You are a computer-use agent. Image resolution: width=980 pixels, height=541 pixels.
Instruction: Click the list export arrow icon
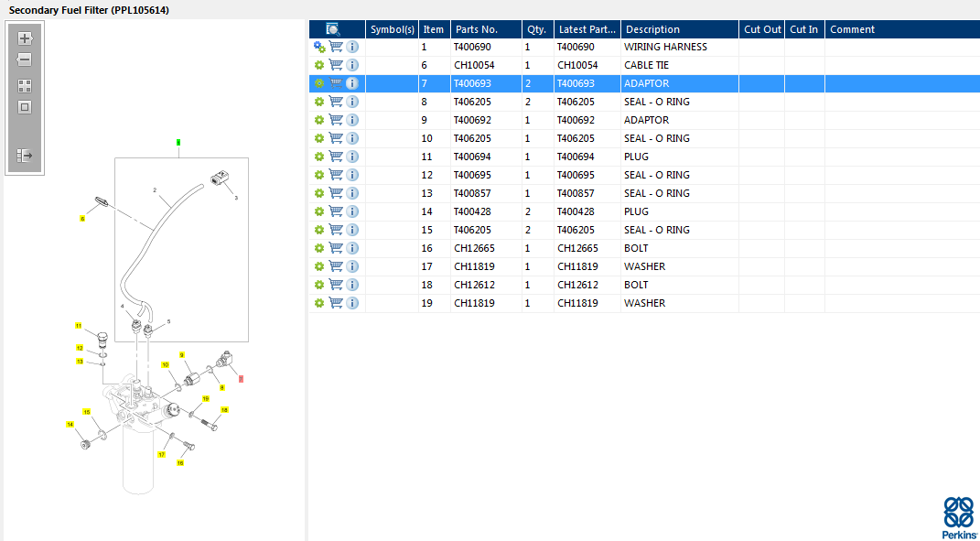25,156
